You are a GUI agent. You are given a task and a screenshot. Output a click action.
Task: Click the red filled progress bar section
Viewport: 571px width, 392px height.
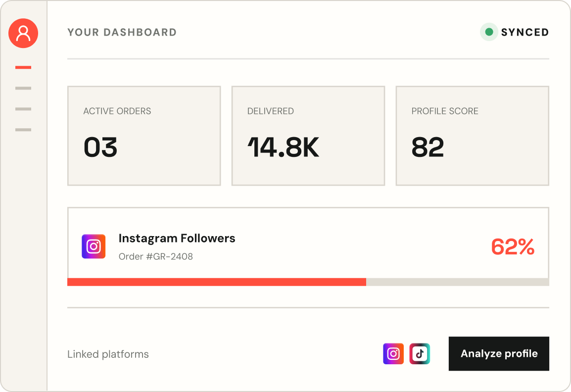point(217,282)
